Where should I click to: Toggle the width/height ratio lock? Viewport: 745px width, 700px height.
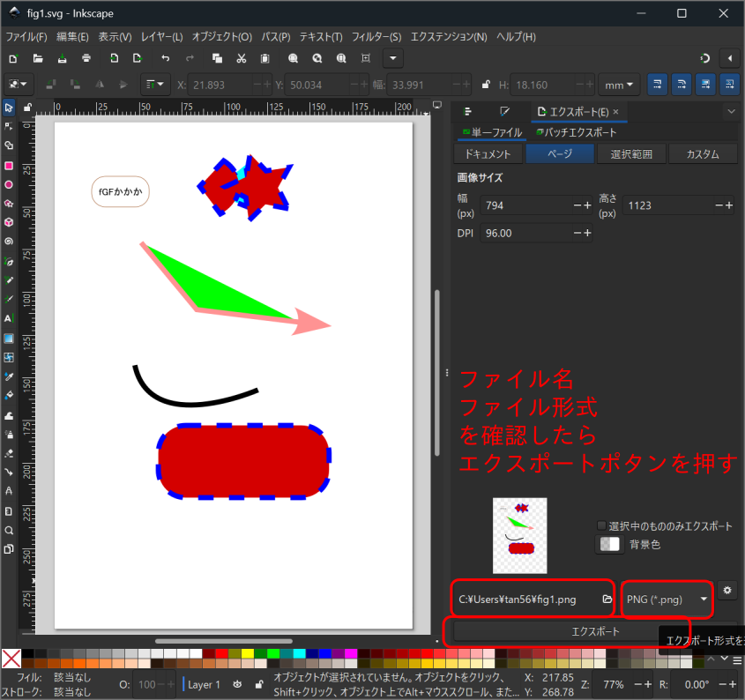[486, 85]
